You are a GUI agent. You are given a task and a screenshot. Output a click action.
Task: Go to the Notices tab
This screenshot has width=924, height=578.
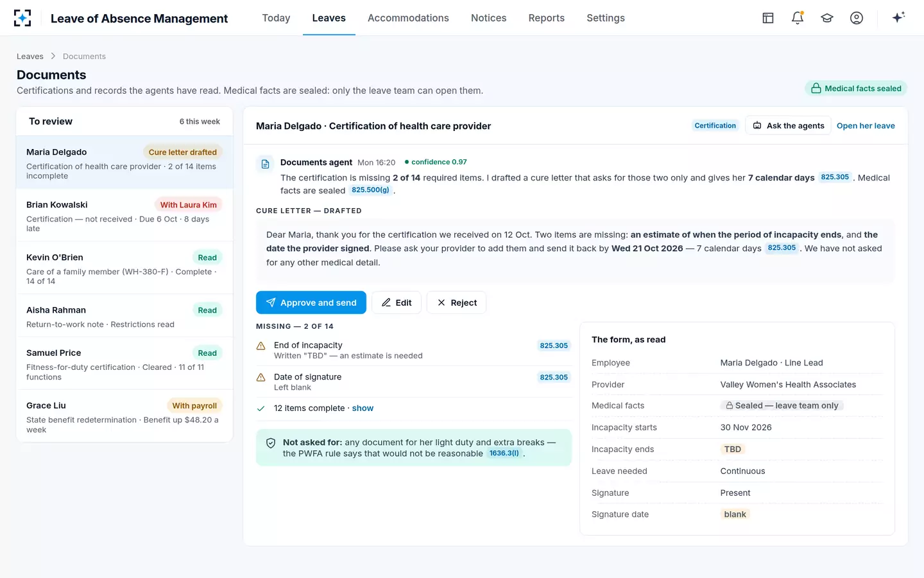489,18
